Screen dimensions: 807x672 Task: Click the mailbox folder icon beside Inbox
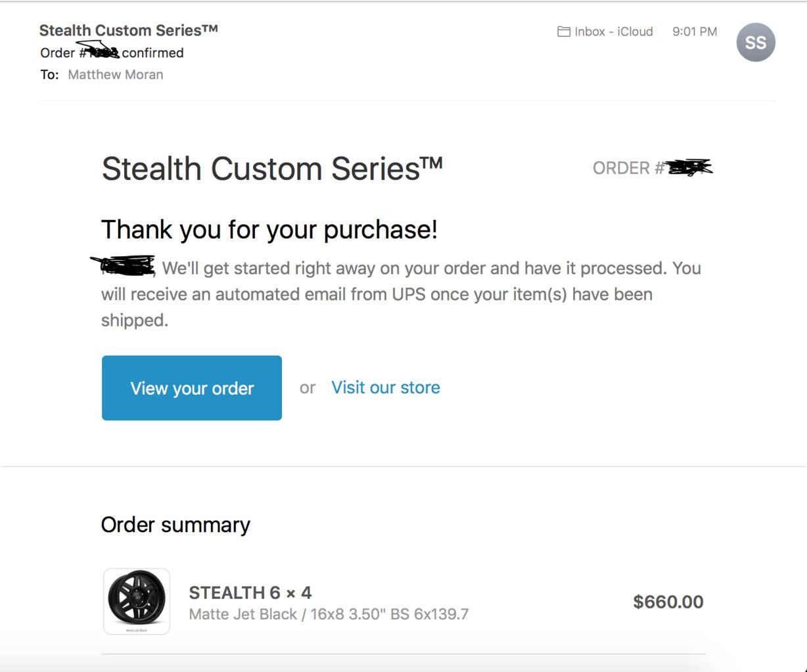563,32
